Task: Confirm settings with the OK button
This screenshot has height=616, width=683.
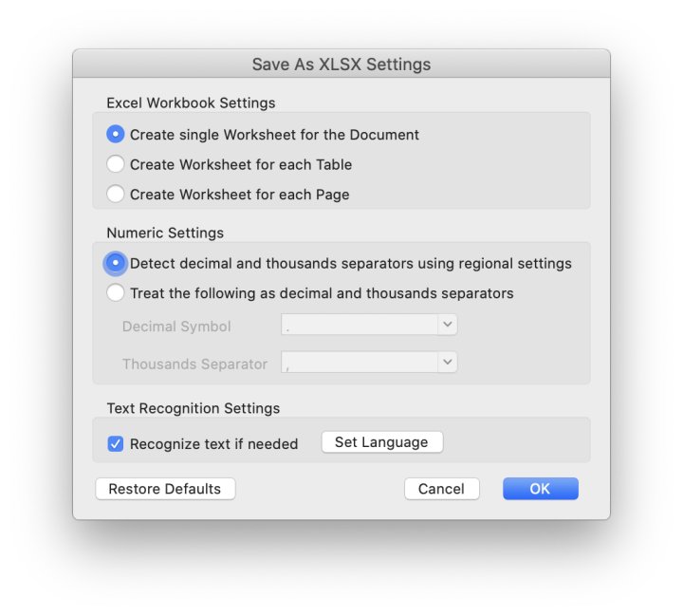Action: point(540,489)
